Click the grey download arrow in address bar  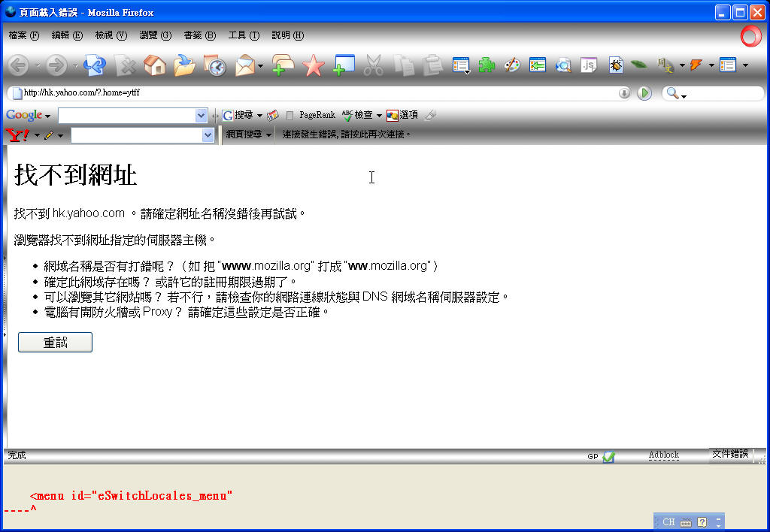coord(624,92)
